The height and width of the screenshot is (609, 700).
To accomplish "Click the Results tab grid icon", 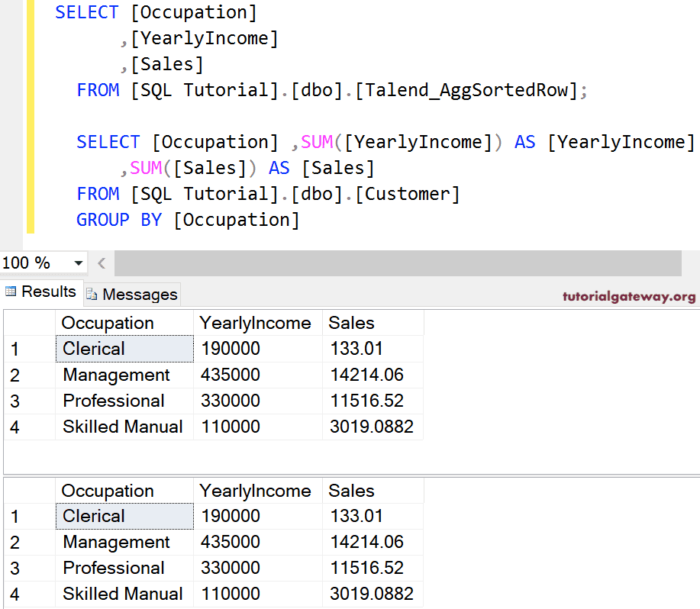I will pyautogui.click(x=11, y=292).
